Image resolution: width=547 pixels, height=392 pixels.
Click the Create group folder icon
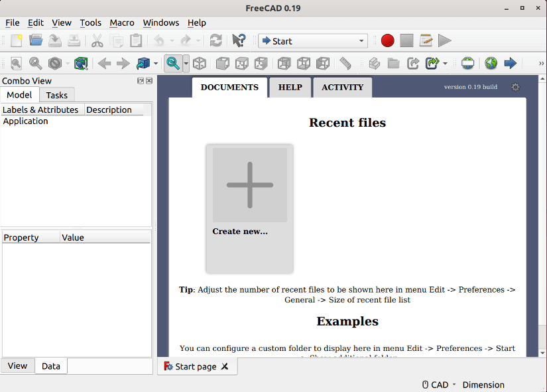393,64
